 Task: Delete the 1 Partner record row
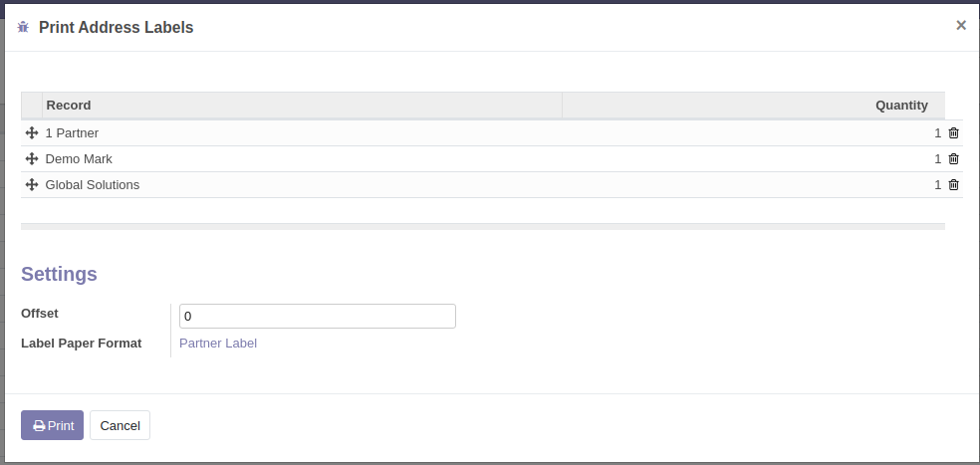tap(953, 133)
